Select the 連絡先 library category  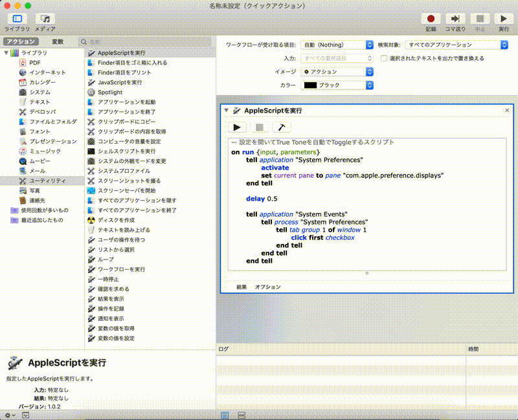coord(37,201)
